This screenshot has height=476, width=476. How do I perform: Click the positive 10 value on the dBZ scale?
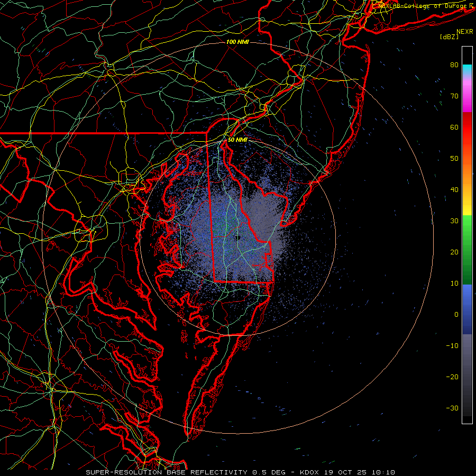click(454, 283)
